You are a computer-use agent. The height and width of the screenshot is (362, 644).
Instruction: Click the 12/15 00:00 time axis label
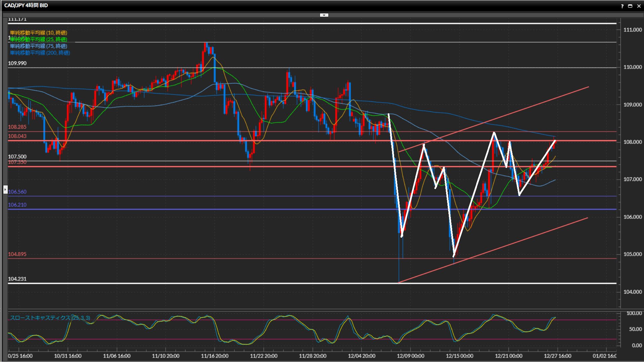(459, 356)
